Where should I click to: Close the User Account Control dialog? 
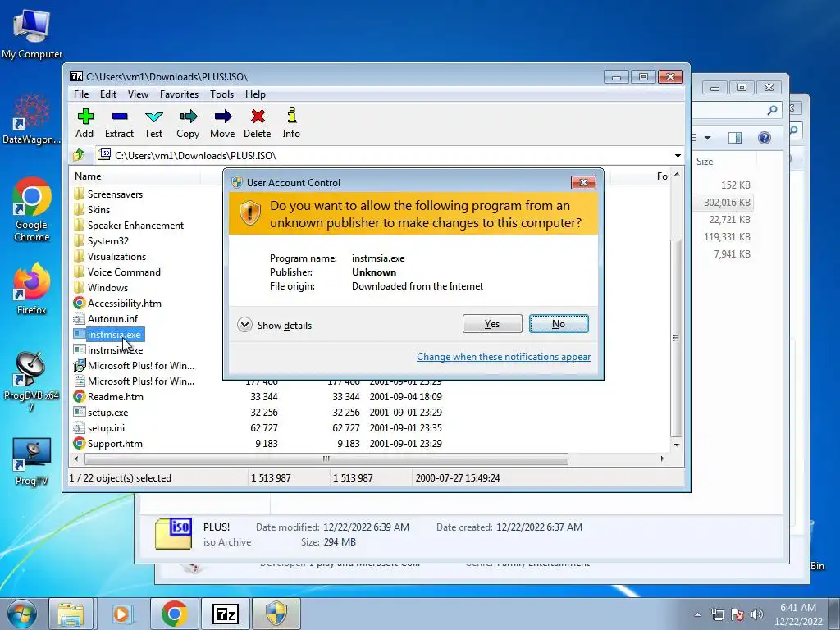coord(583,183)
